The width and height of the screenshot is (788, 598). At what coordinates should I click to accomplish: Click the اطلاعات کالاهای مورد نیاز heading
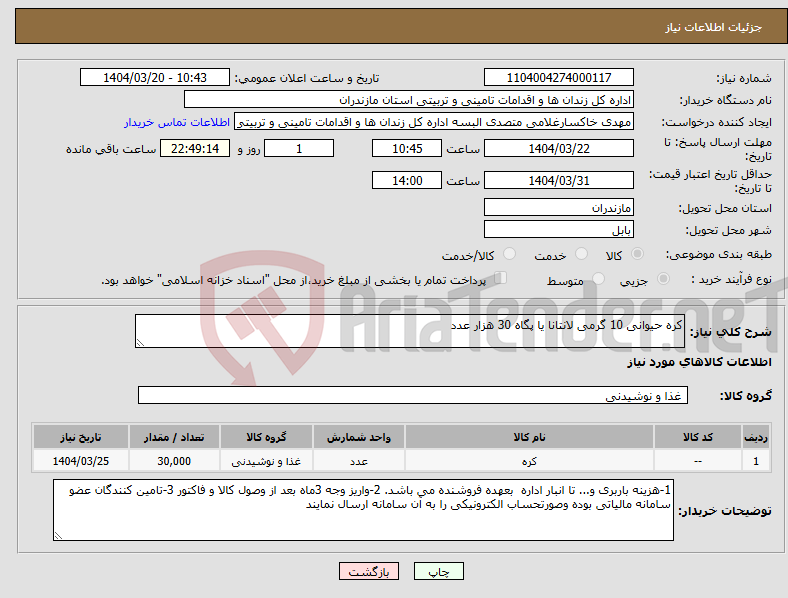click(699, 362)
